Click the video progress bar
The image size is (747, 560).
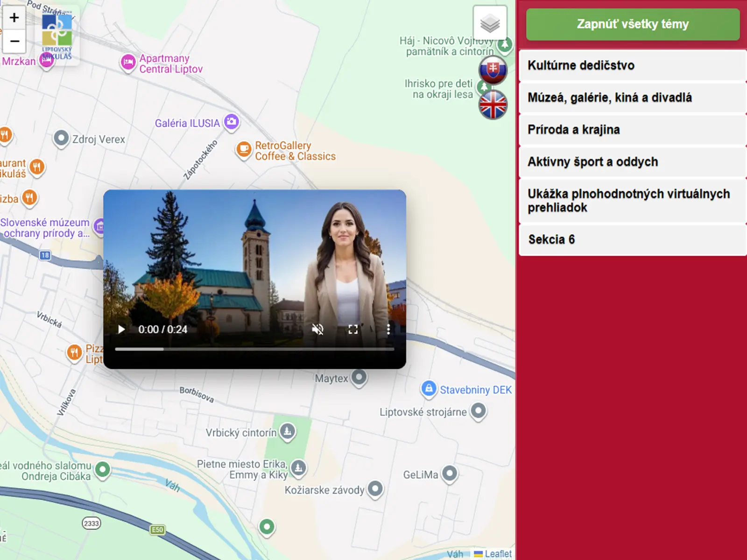[x=254, y=349]
